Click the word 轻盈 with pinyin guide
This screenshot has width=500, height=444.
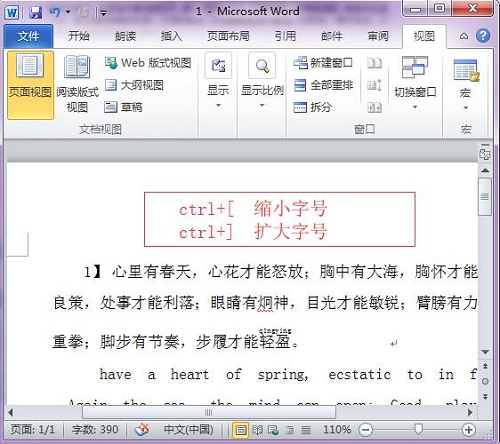coord(275,341)
